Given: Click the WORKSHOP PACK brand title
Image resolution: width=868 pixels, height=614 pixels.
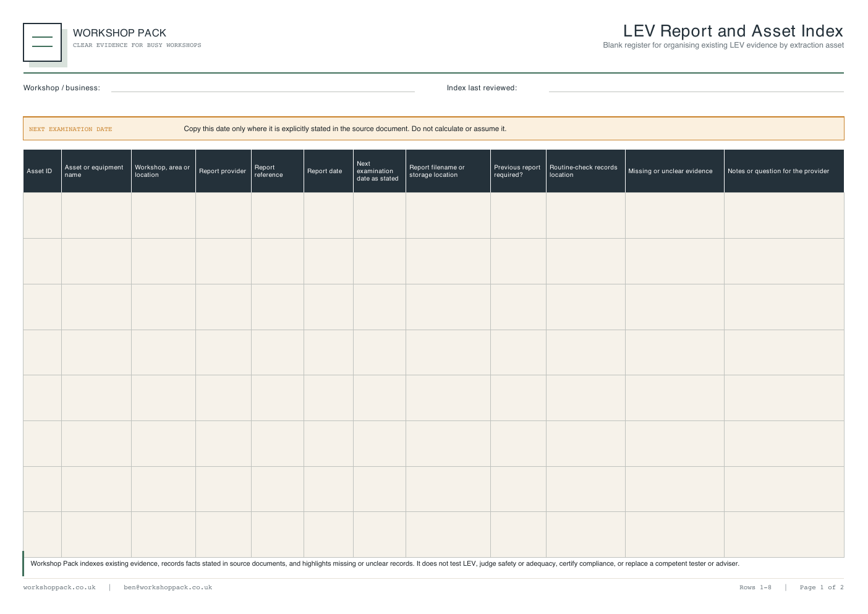Looking at the screenshot, I should click(x=119, y=33).
